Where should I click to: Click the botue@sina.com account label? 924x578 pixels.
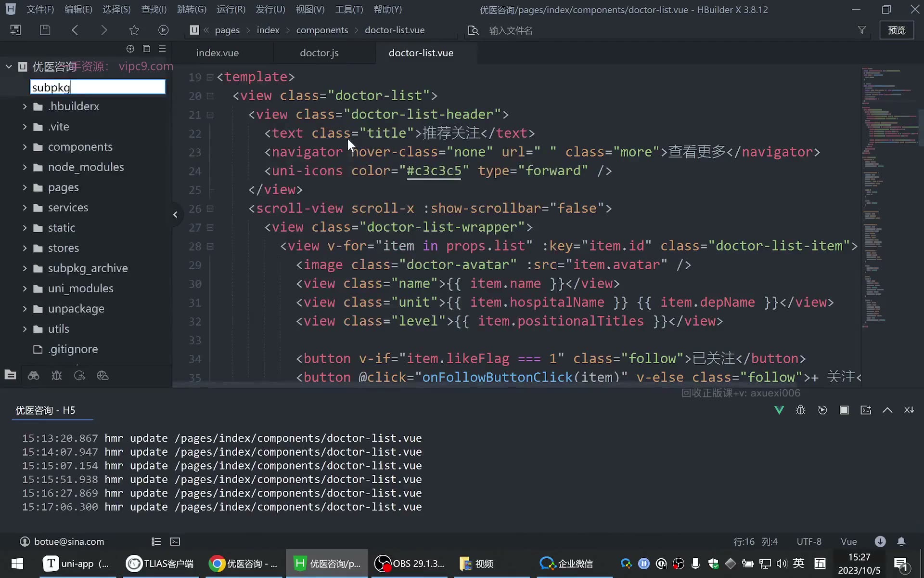click(x=69, y=541)
